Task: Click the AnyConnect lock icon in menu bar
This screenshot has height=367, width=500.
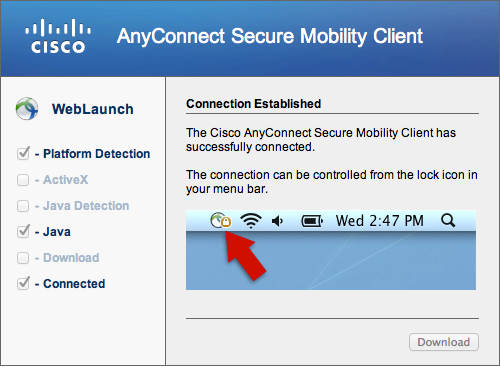Action: (x=221, y=221)
